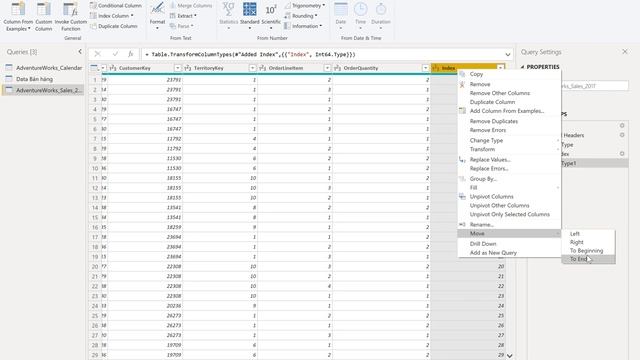Screen dimensions: 640x360
Task: Open Time column options
Action: tap(360, 17)
